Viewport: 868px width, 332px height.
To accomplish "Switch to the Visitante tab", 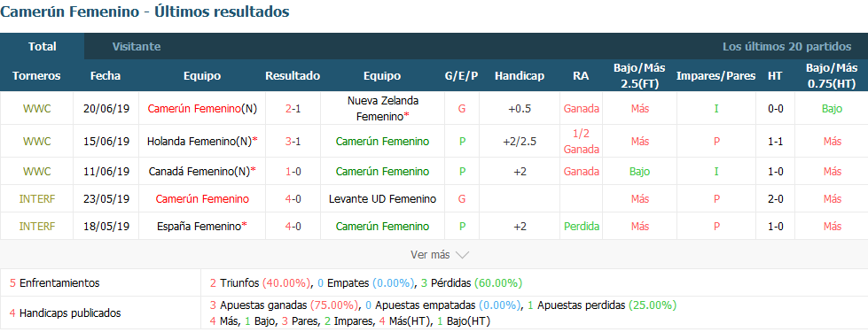I will 137,46.
